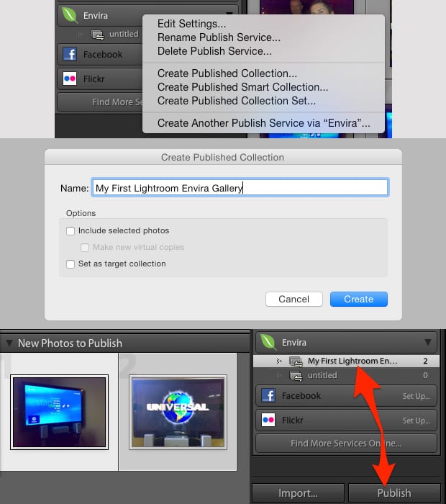Click the Facebook service label in top panel

coord(103,54)
